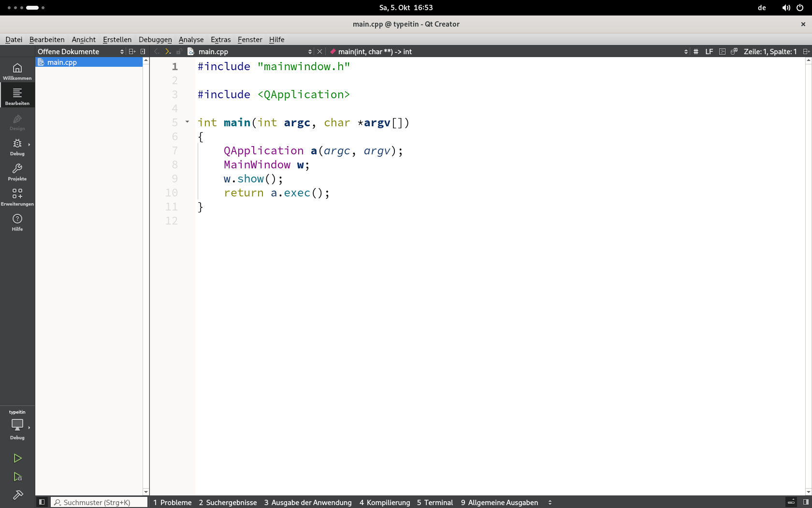Expand the kit selector arrow
The image size is (812, 508).
[x=29, y=428]
